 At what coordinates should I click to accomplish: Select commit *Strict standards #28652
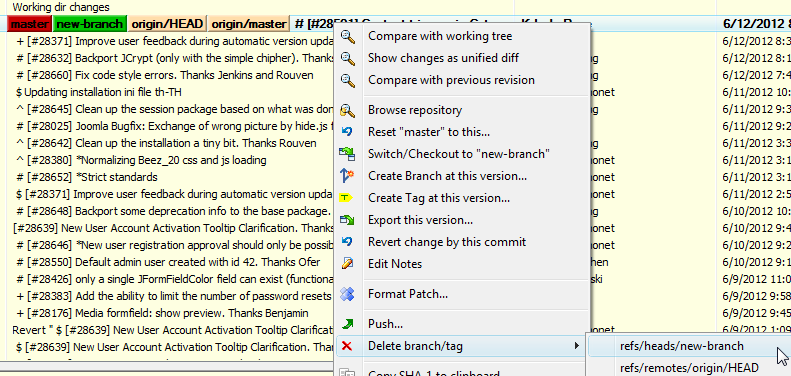pos(87,177)
